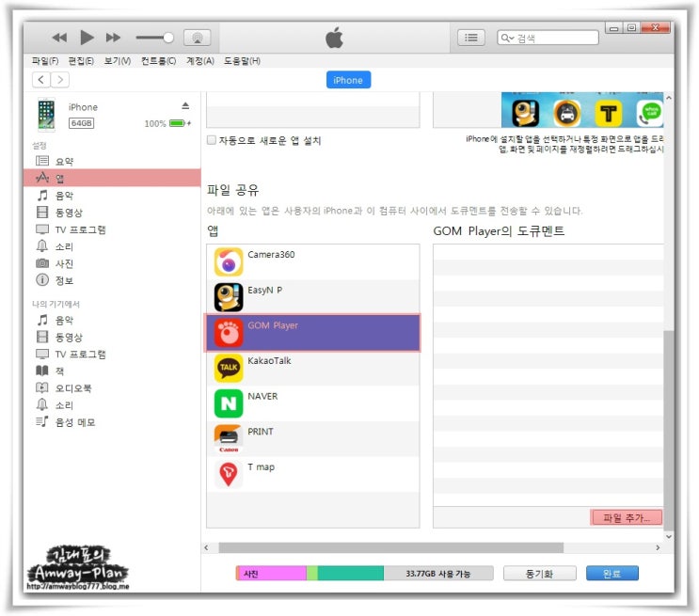Click green whoscall icon on home screen preview

point(649,113)
